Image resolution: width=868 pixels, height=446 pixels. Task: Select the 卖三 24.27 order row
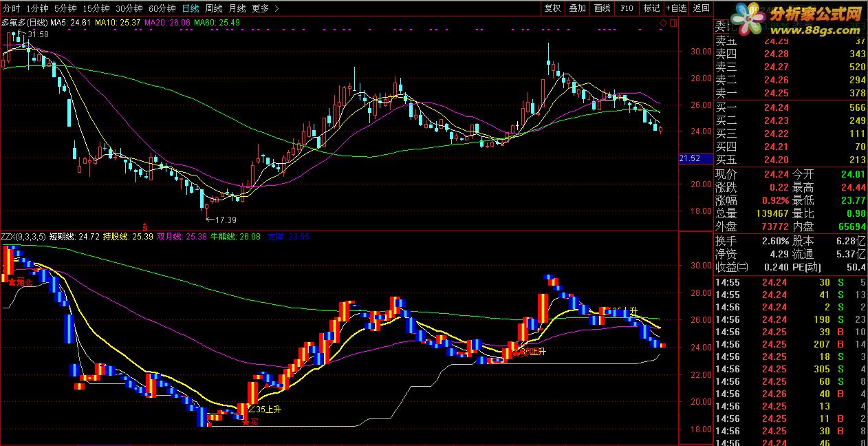[x=791, y=67]
